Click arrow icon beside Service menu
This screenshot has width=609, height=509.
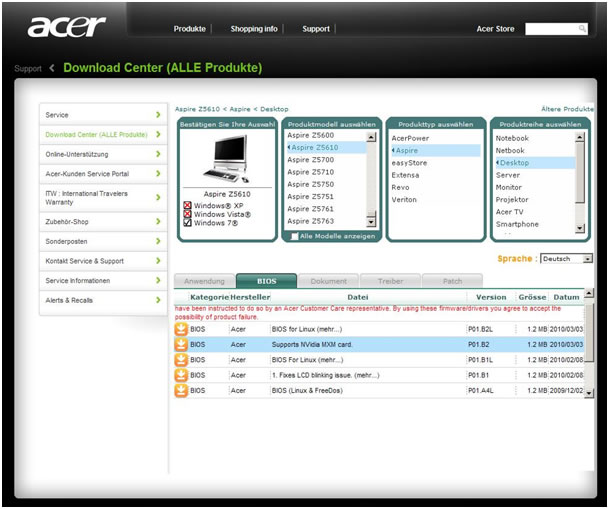pos(158,115)
